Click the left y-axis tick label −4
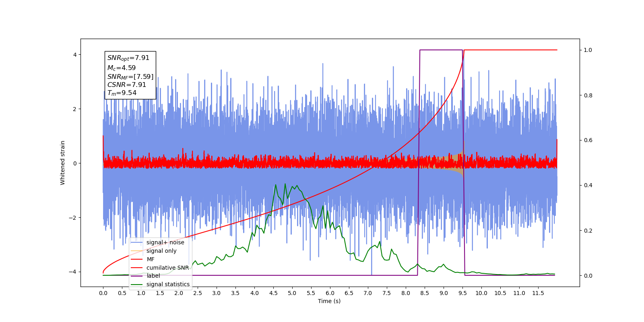 [72, 272]
